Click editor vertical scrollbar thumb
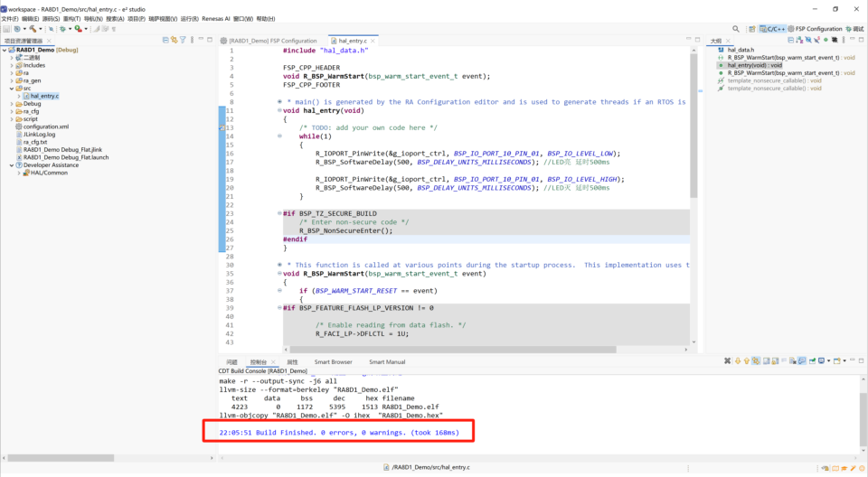 (693, 126)
